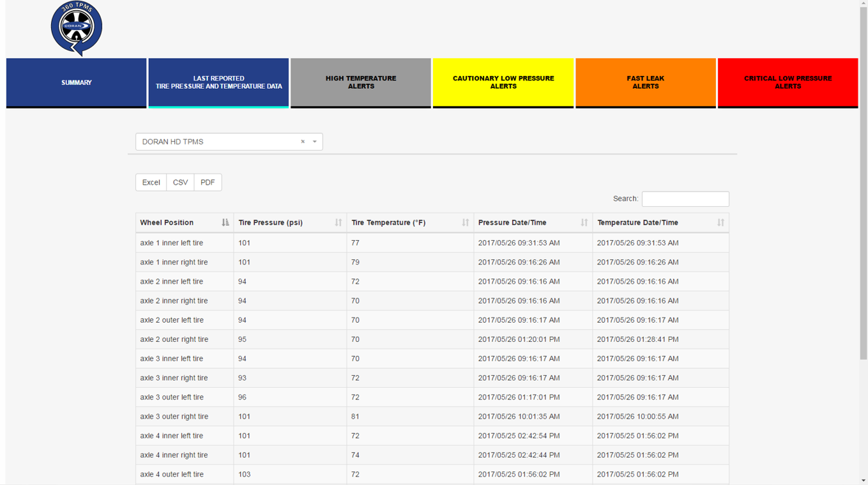Clear the DORAN HD TPMS selection

(x=303, y=142)
